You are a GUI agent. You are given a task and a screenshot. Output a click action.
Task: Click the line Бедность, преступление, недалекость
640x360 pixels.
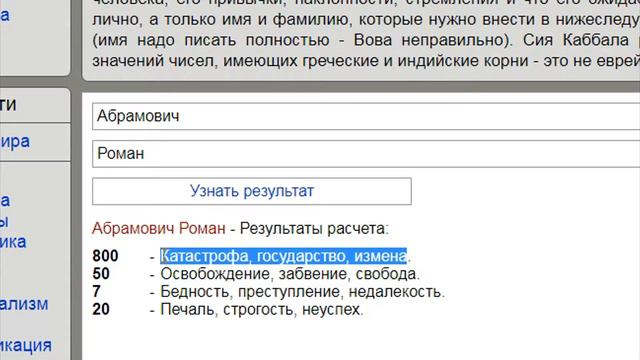(302, 292)
